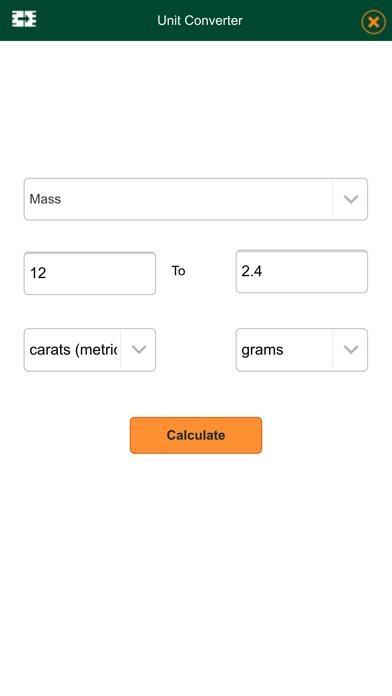
Task: Click the orange Calculate button
Action: coord(196,435)
